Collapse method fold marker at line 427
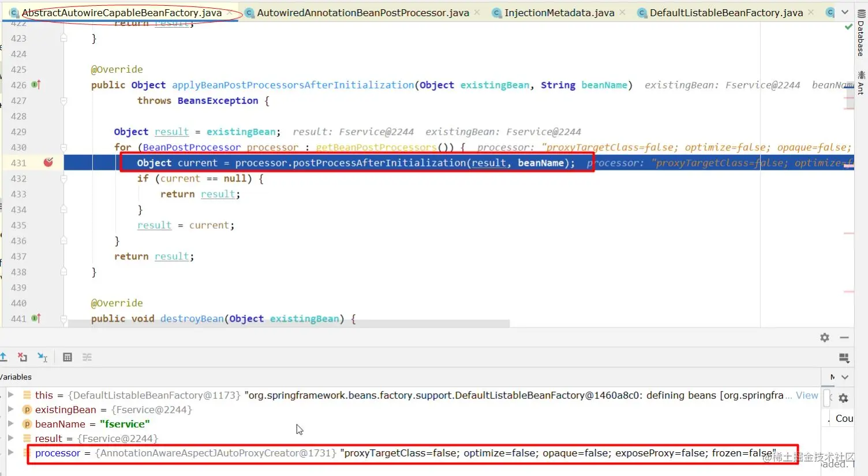Image resolution: width=868 pixels, height=476 pixels. tap(63, 101)
